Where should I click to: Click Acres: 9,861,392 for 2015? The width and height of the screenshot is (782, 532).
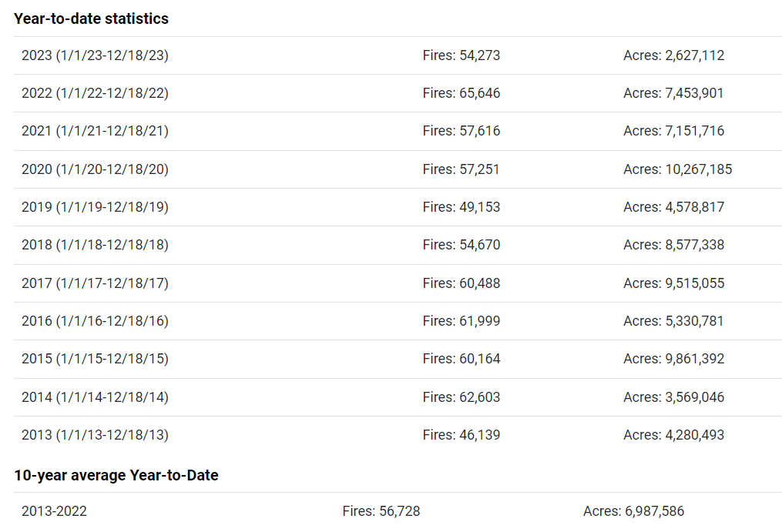673,359
